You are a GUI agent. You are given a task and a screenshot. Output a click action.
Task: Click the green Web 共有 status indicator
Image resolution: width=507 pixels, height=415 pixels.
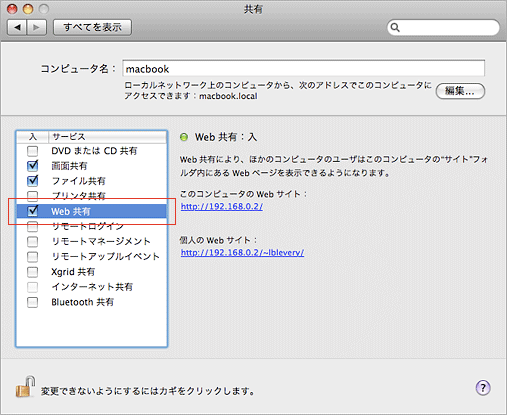pyautogui.click(x=184, y=137)
